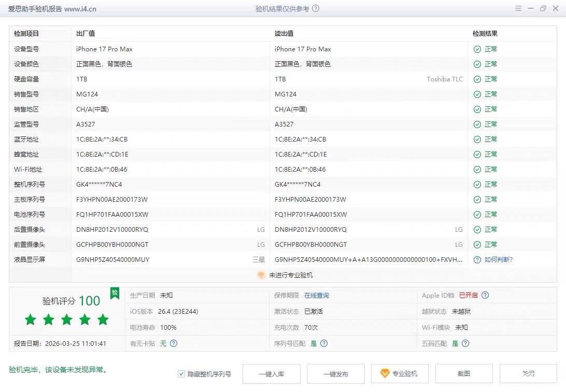
Task: Click the green checkmark on the 设备型号 row
Action: [x=477, y=49]
